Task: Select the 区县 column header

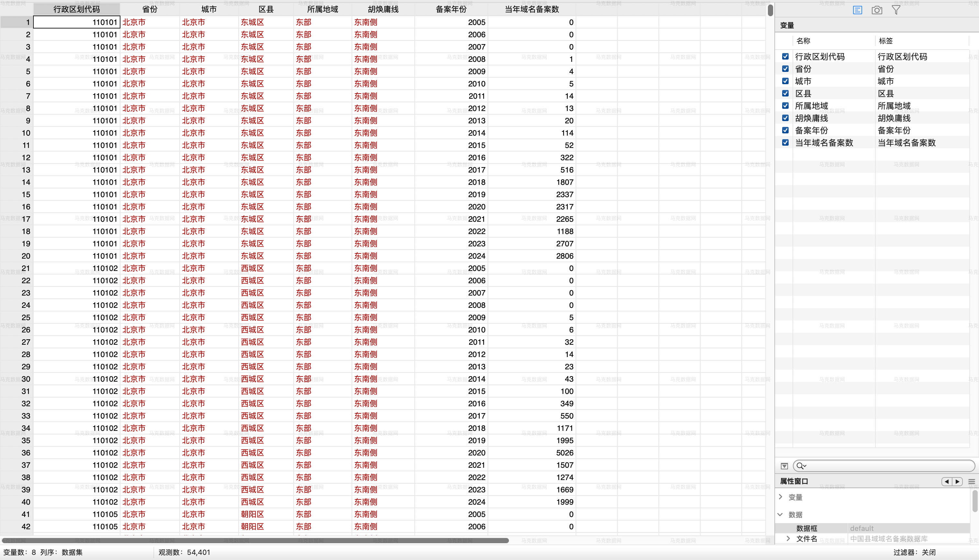Action: pyautogui.click(x=266, y=9)
